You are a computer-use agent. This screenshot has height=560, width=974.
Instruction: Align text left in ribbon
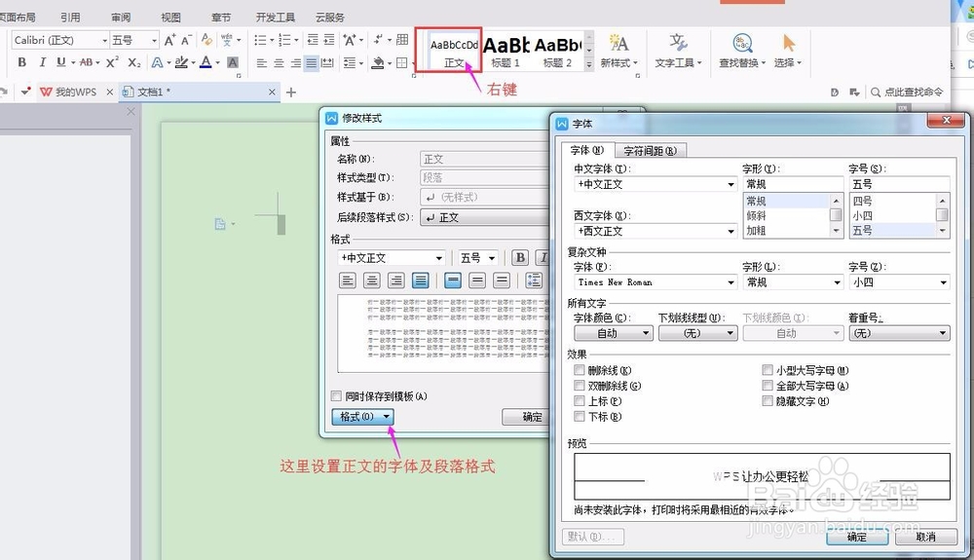point(262,62)
